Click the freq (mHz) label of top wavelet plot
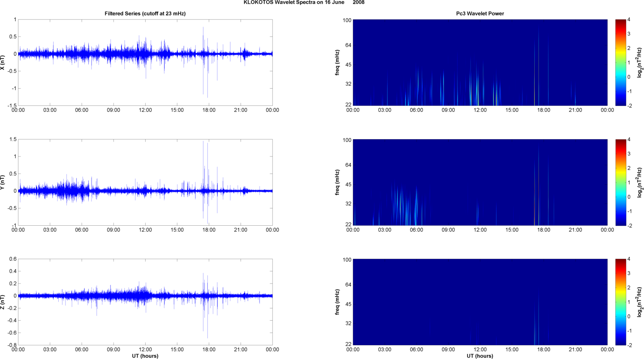 (338, 62)
